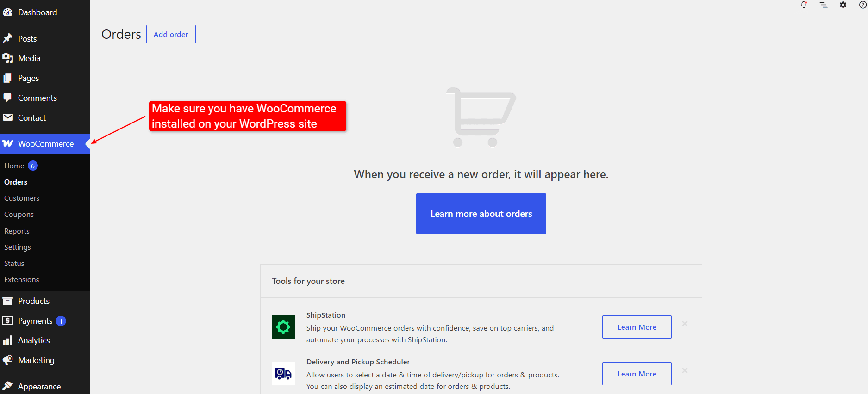Open the Products menu label
Viewport: 868px width, 394px height.
(x=34, y=301)
